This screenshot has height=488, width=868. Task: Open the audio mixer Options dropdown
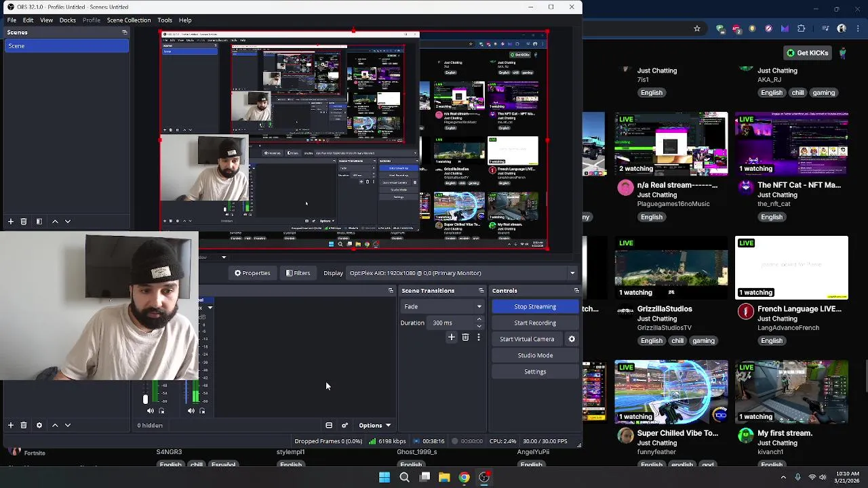(375, 426)
